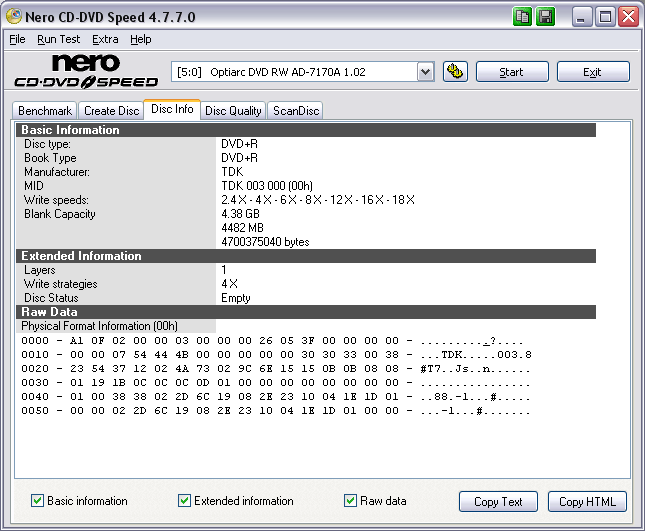
Task: Click the raw data row starting 0010
Action: click(x=276, y=355)
